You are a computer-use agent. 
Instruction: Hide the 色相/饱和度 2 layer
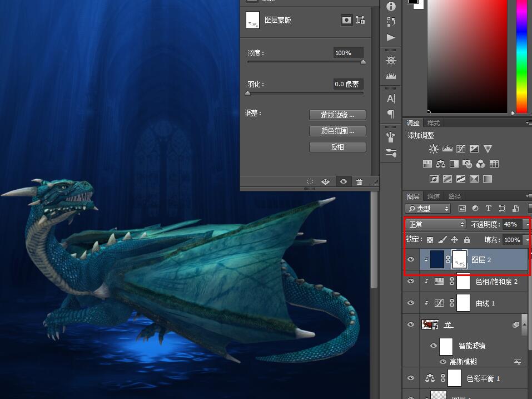[411, 282]
